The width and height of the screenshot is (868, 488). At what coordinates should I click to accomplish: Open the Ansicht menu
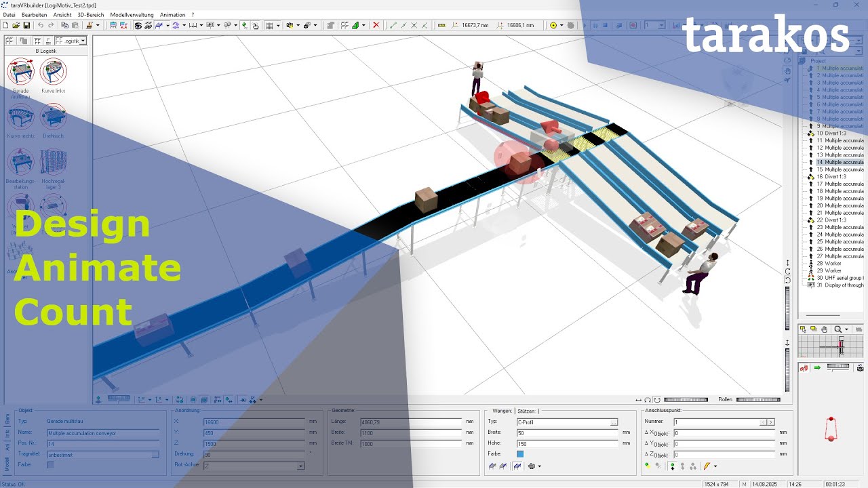[x=62, y=14]
